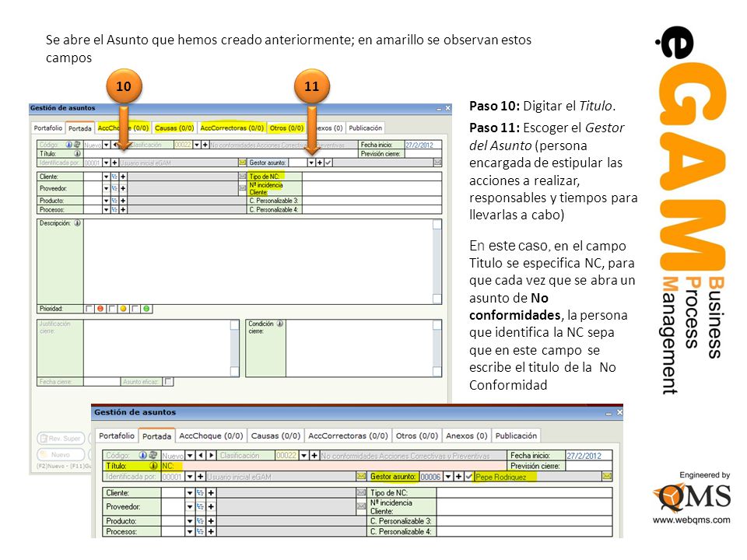
Task: Open the Portafolio tab in upper window
Action: click(47, 128)
